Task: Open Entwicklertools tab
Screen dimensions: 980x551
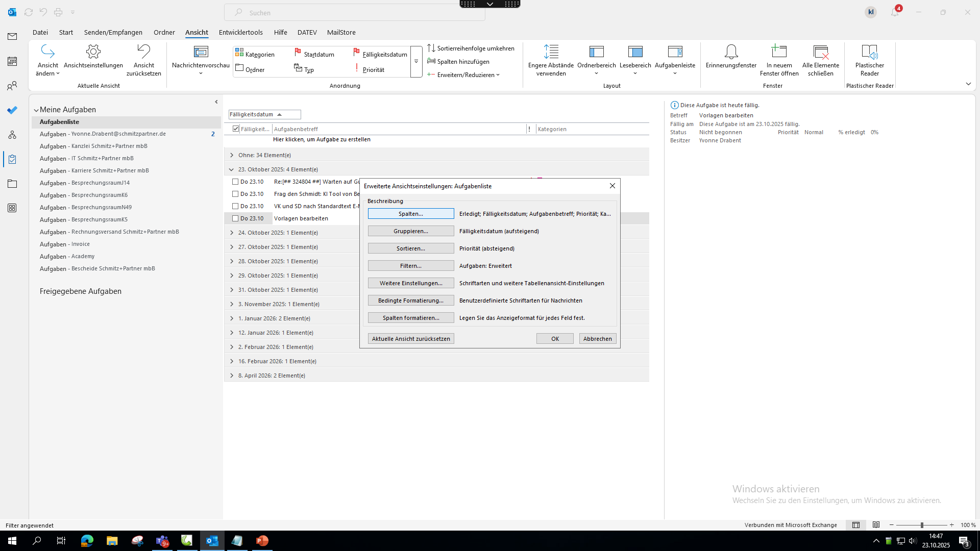Action: coord(241,32)
